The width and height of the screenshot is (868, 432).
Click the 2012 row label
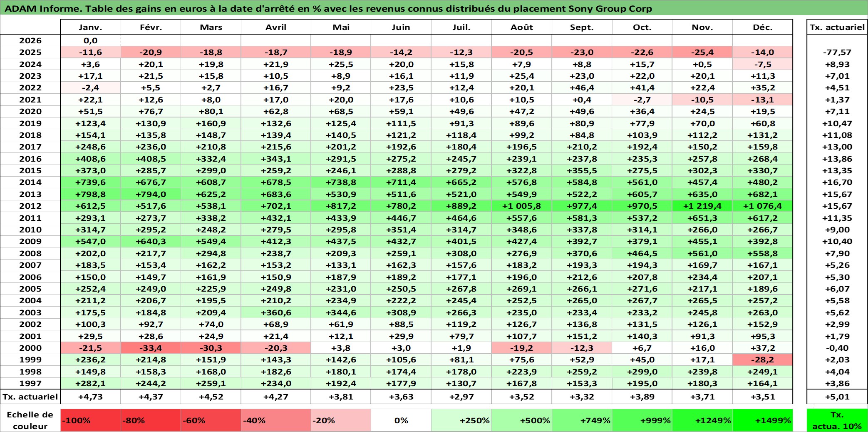point(30,206)
